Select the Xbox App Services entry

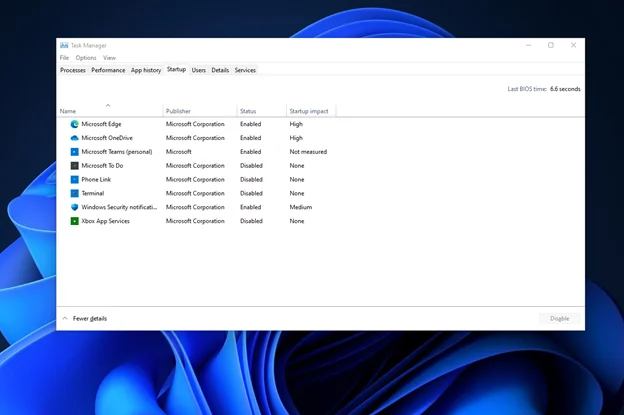click(x=105, y=221)
